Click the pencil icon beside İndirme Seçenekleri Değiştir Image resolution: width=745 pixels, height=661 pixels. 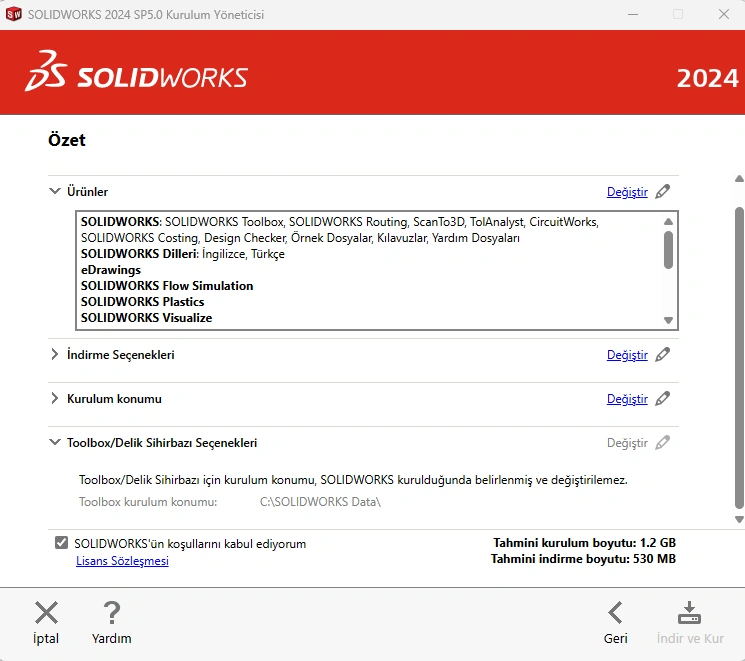click(662, 354)
